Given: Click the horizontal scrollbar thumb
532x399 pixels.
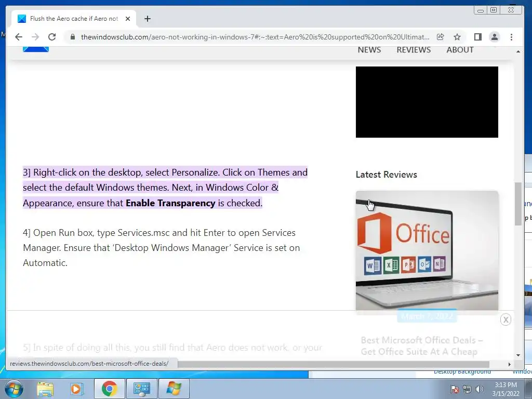Looking at the screenshot, I should [334, 364].
